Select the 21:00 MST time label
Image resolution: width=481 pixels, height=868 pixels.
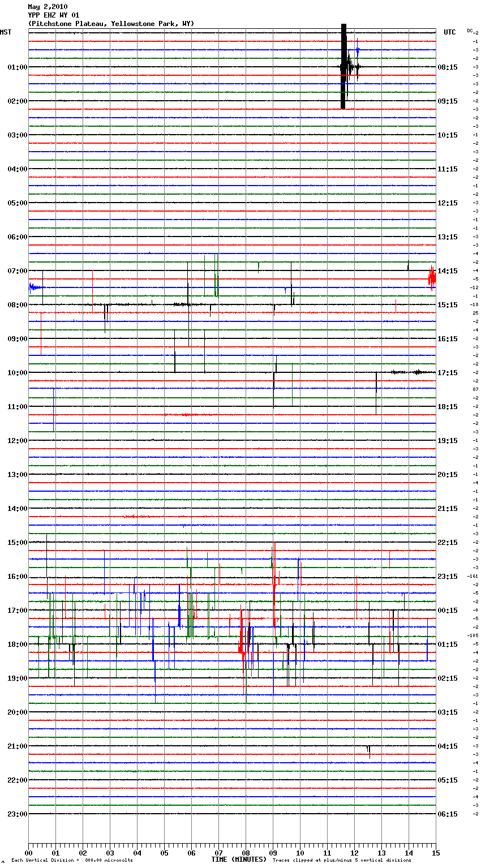tap(17, 746)
